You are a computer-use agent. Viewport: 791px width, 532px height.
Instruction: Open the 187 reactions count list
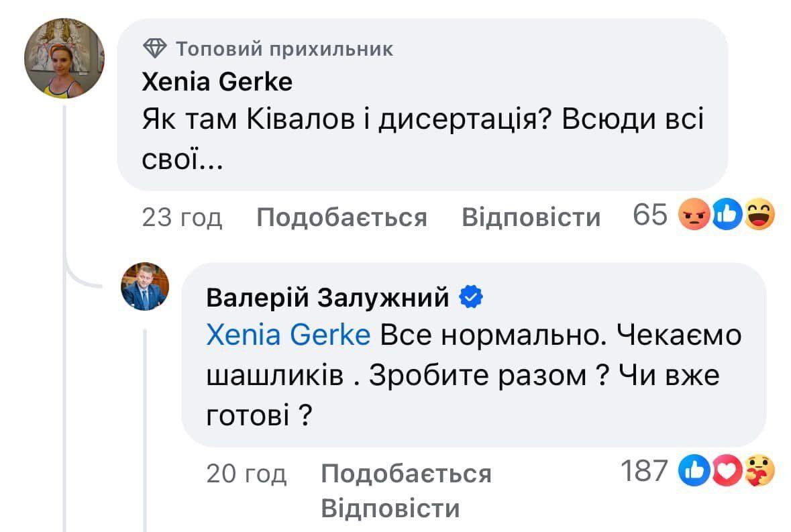pyautogui.click(x=644, y=472)
